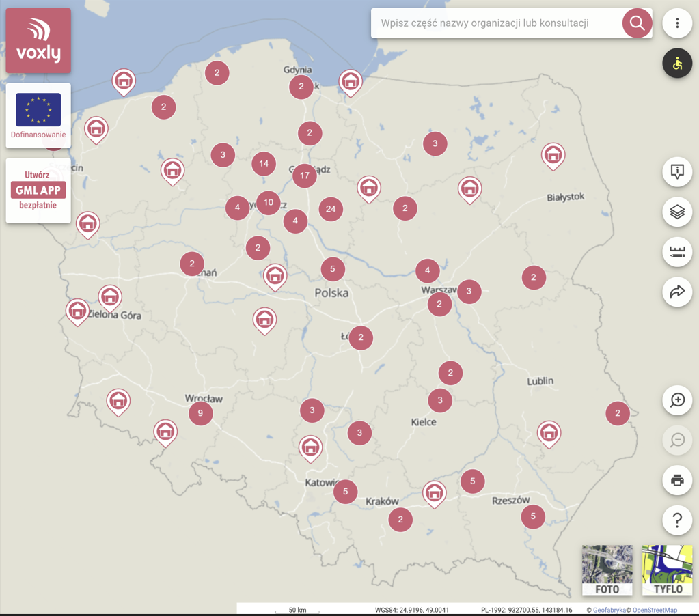The image size is (699, 616).
Task: Click the voxly logo
Action: [x=38, y=41]
